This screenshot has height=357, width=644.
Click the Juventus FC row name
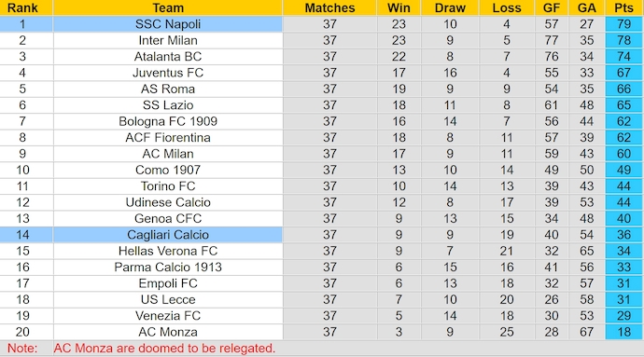pos(168,73)
